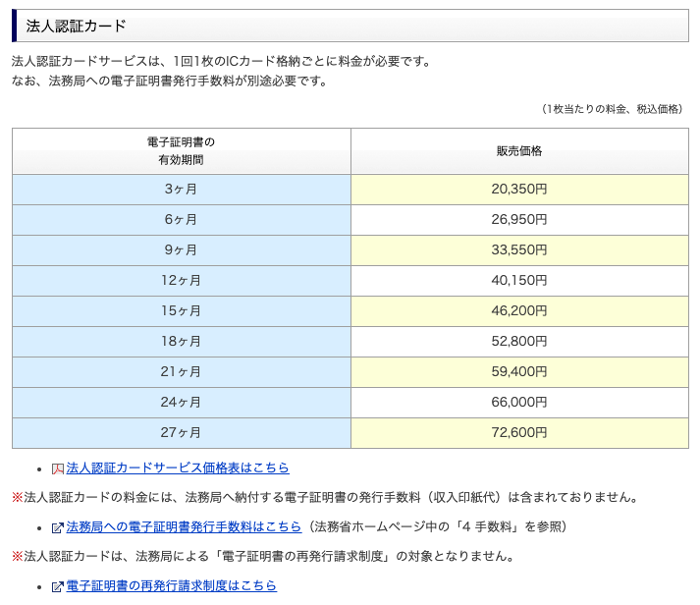Click the 電子証明書の有効期間 column header

181,150
